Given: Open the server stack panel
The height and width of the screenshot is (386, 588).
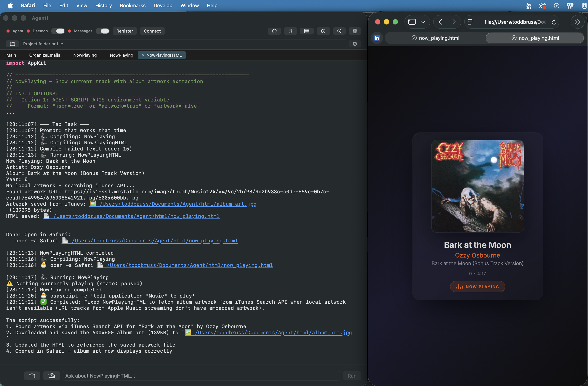Looking at the screenshot, I should (x=307, y=31).
